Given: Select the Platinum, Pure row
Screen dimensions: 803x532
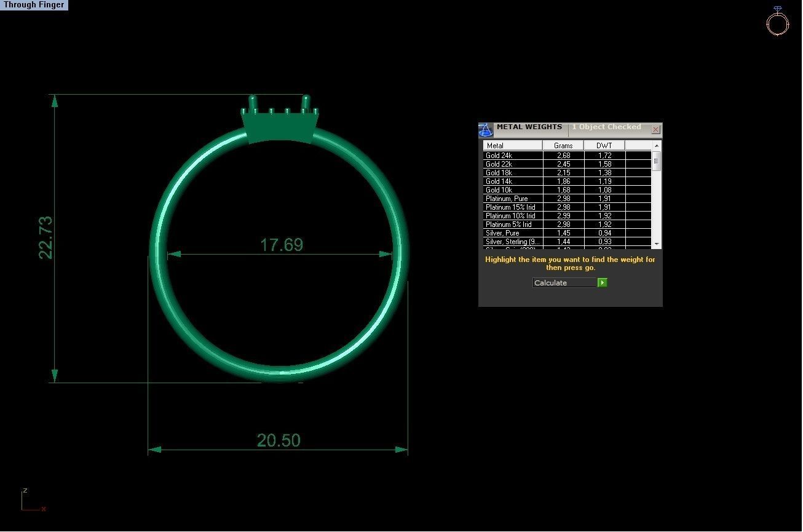Looking at the screenshot, I should point(567,199).
